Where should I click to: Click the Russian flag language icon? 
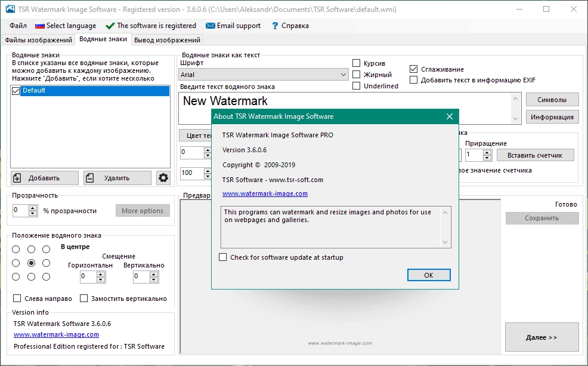click(x=40, y=26)
